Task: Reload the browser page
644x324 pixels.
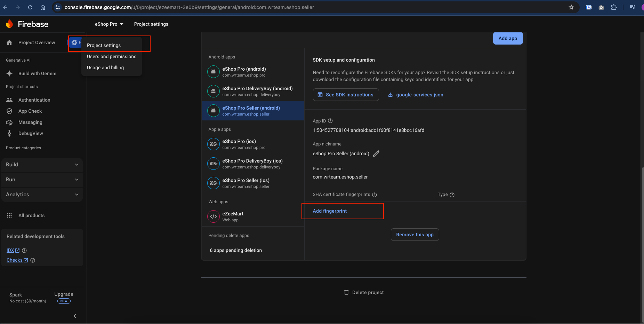Action: (30, 7)
